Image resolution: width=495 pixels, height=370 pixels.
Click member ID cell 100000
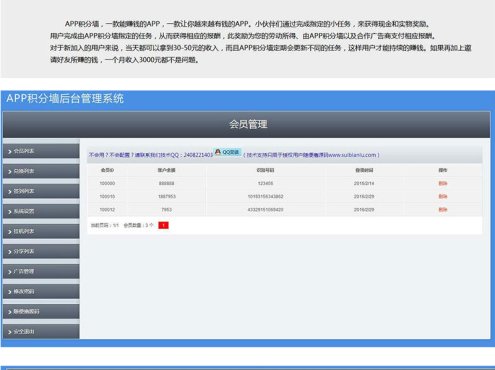(x=107, y=183)
